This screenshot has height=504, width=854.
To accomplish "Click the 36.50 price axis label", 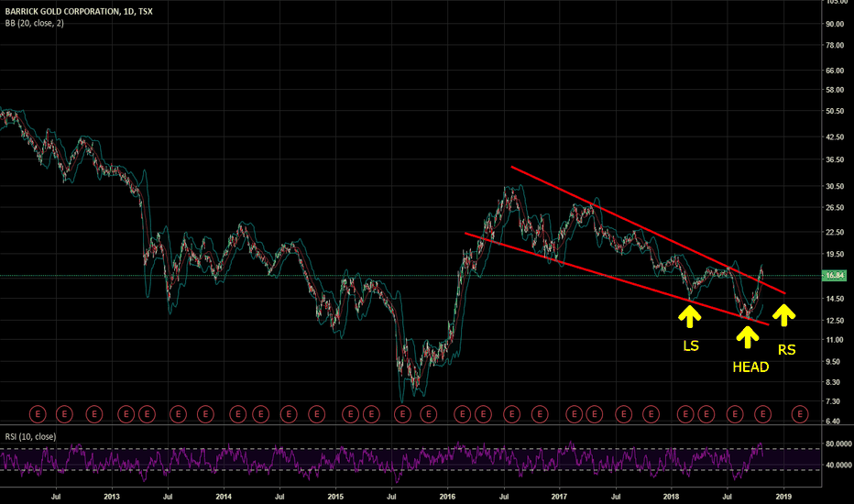I will click(x=835, y=159).
